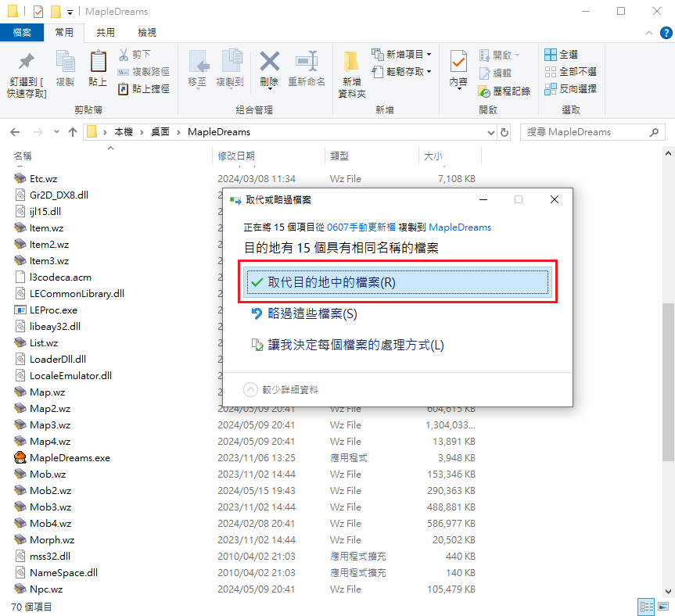Click the 複製 copy icon in ribbon
Image resolution: width=675 pixels, height=616 pixels.
pos(65,63)
